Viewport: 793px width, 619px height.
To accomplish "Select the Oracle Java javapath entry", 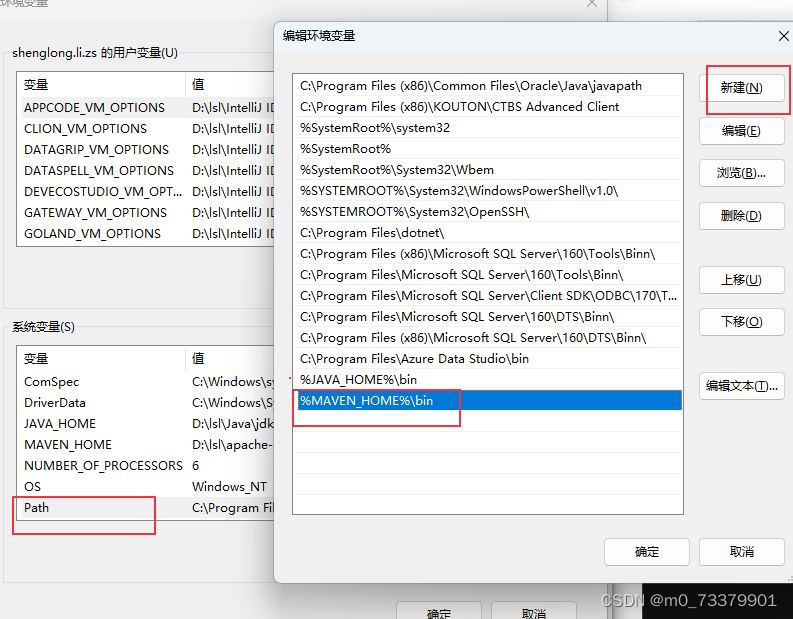I will [x=488, y=86].
